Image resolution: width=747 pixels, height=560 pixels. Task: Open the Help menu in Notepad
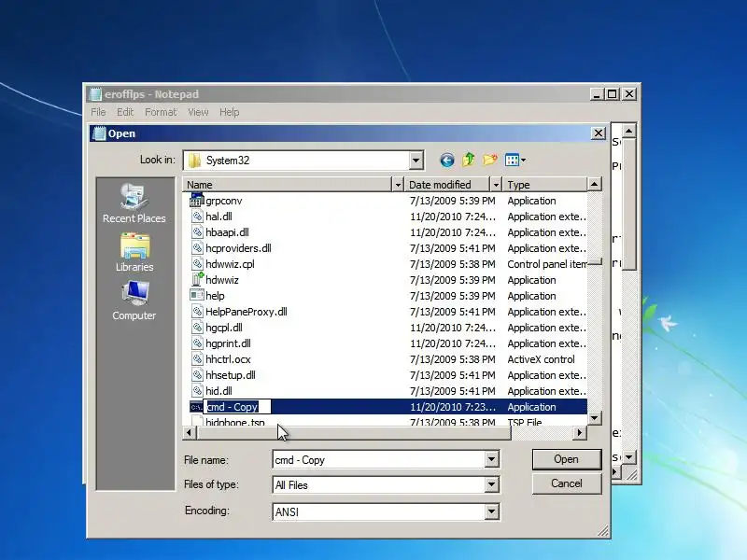pos(229,112)
